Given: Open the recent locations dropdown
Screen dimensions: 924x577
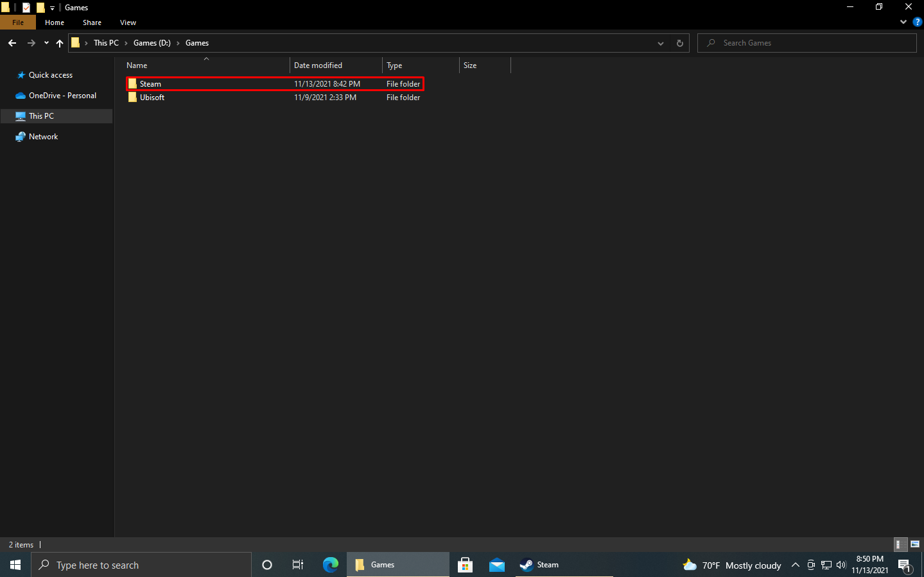Looking at the screenshot, I should pyautogui.click(x=46, y=43).
